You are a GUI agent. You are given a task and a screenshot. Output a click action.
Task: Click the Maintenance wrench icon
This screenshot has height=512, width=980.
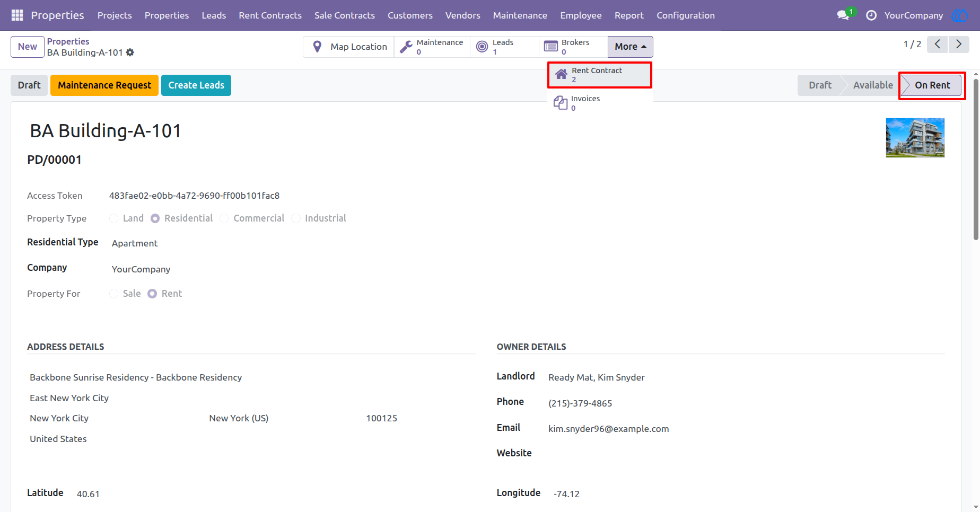[x=406, y=47]
